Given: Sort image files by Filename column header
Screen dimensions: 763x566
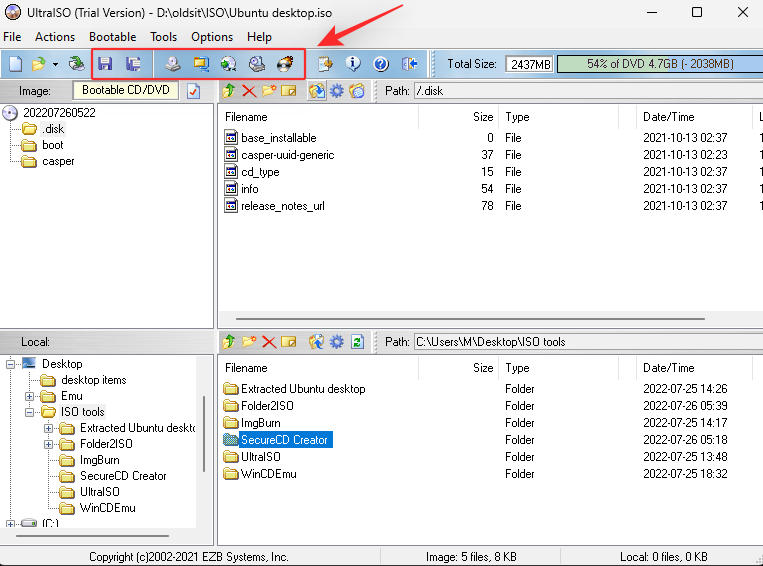Looking at the screenshot, I should [x=318, y=117].
